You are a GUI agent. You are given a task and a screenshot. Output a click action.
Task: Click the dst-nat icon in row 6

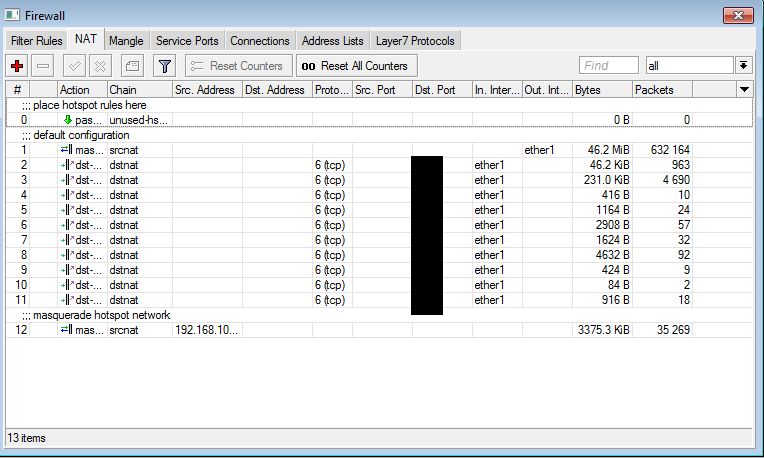click(67, 225)
